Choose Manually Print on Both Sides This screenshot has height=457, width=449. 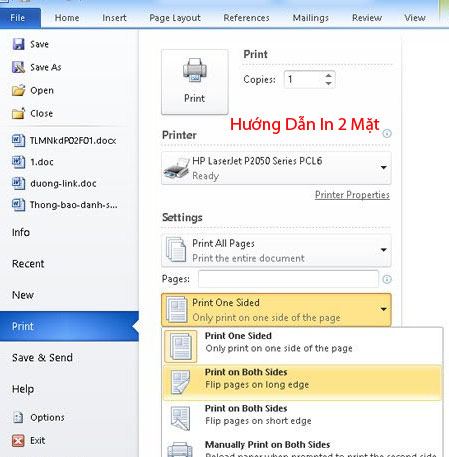(x=302, y=448)
